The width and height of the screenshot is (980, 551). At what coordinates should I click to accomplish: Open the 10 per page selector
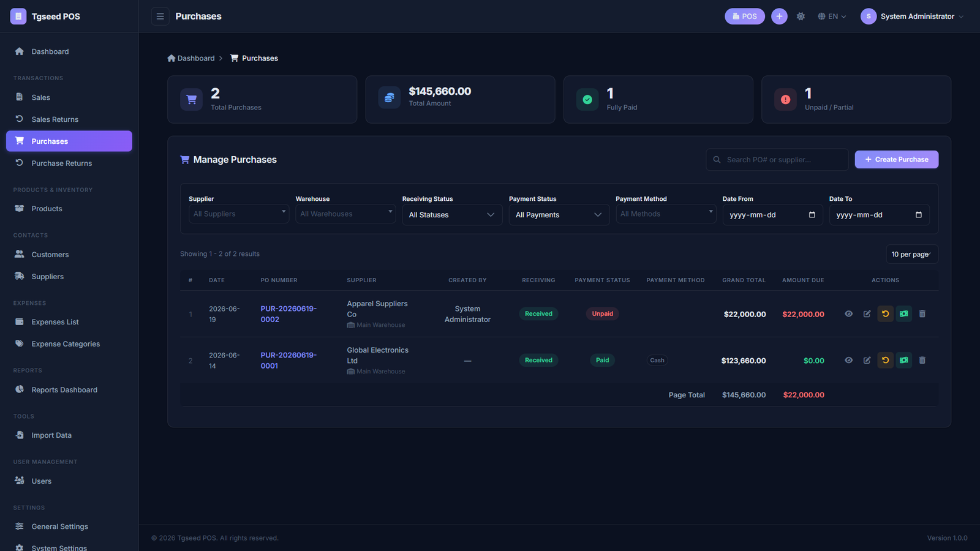tap(911, 254)
